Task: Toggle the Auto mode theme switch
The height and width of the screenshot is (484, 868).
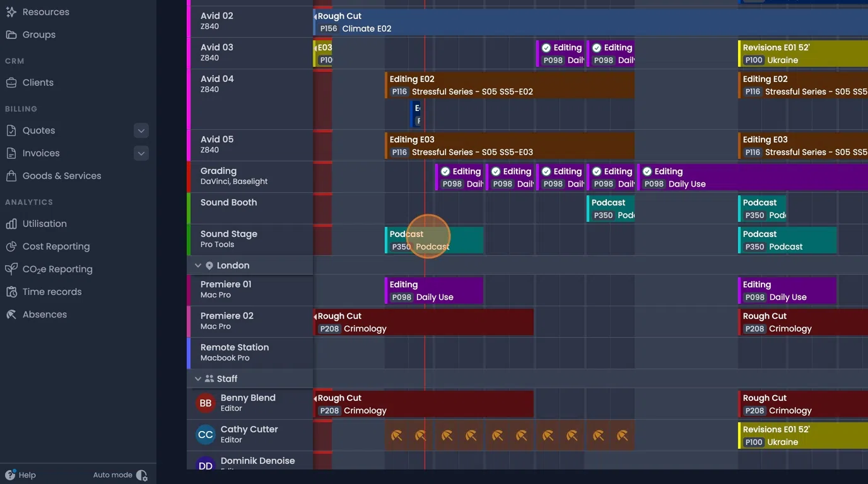Action: [140, 475]
